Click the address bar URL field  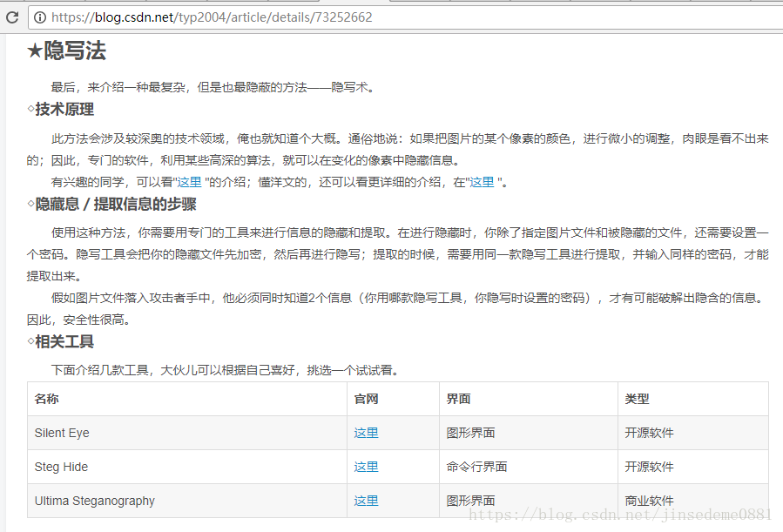(406, 17)
